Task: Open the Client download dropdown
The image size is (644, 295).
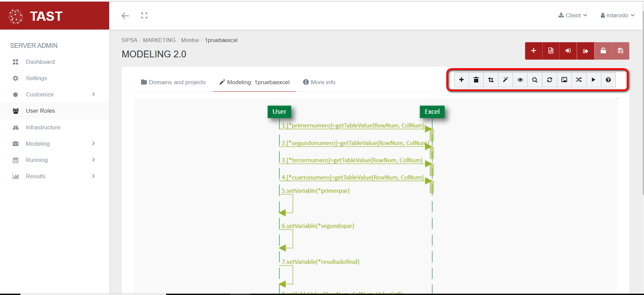Action: 573,16
